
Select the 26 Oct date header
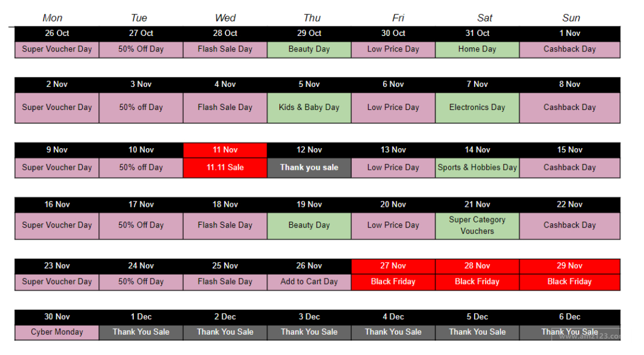57,33
